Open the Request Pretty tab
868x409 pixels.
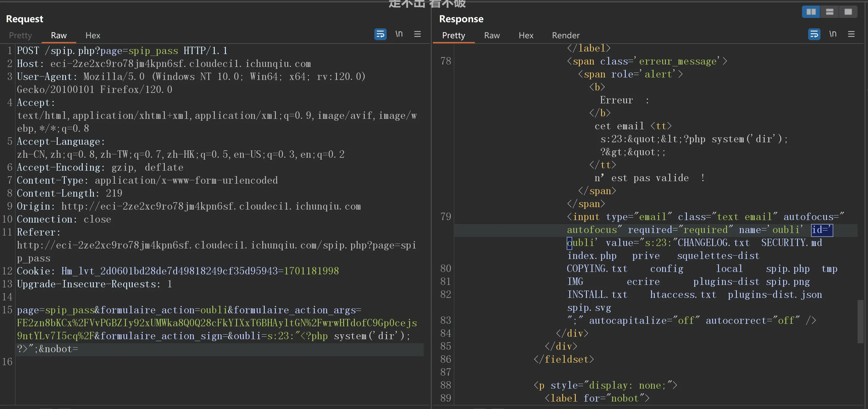(x=20, y=35)
